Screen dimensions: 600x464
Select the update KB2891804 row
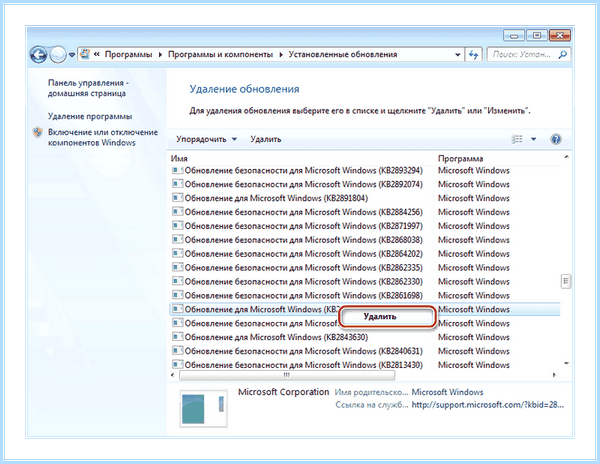point(364,198)
